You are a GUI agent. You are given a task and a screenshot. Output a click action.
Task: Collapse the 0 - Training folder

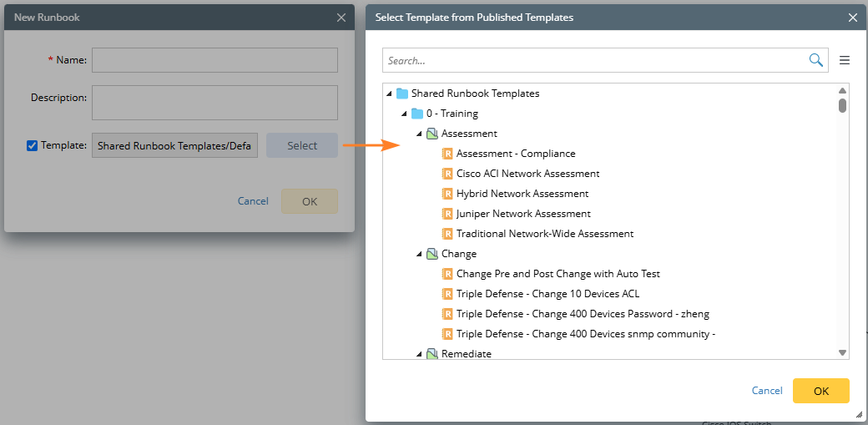404,114
